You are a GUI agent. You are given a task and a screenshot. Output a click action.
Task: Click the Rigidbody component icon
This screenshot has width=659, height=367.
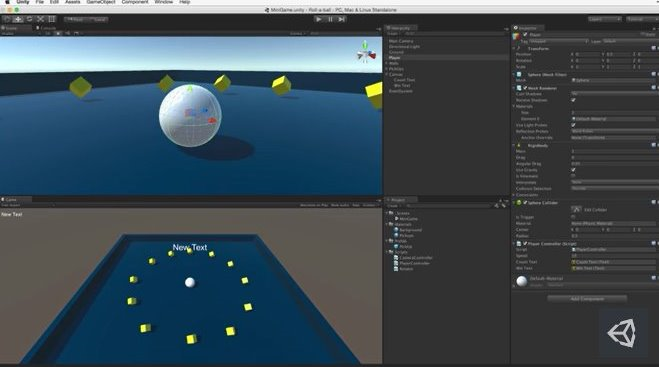point(519,145)
